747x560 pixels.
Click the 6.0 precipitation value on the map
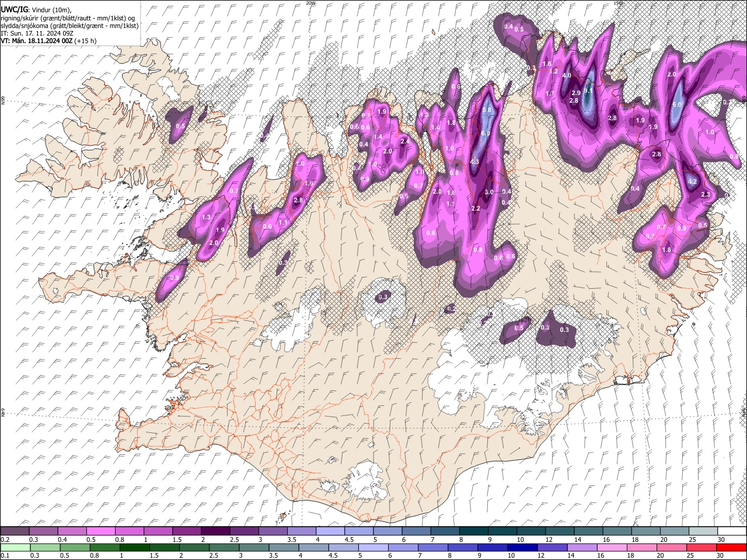(678, 104)
